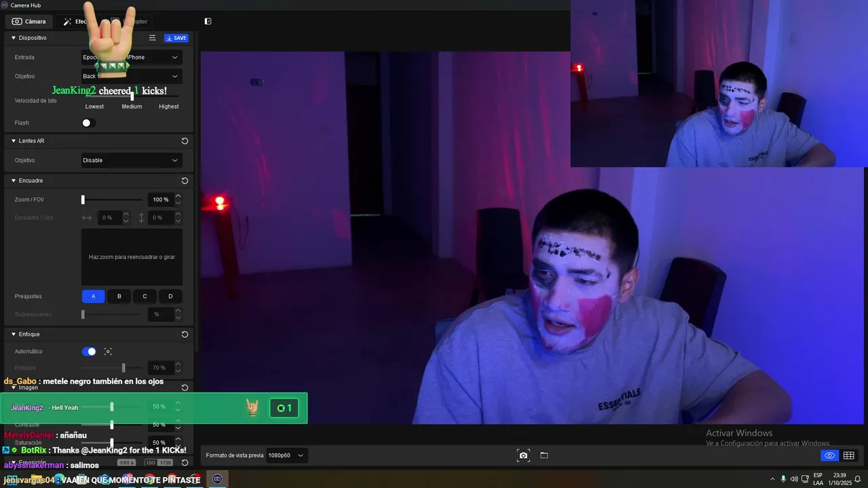Set bitrate to Highest label
This screenshot has height=488, width=868.
[169, 106]
